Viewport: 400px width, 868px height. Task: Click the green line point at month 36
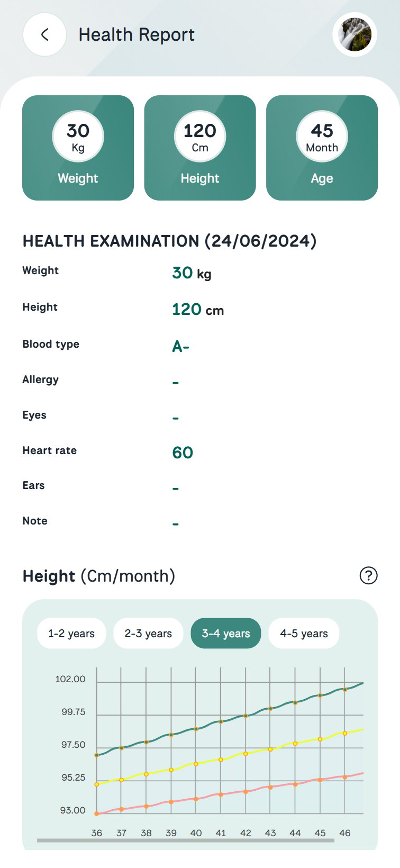pos(97,755)
